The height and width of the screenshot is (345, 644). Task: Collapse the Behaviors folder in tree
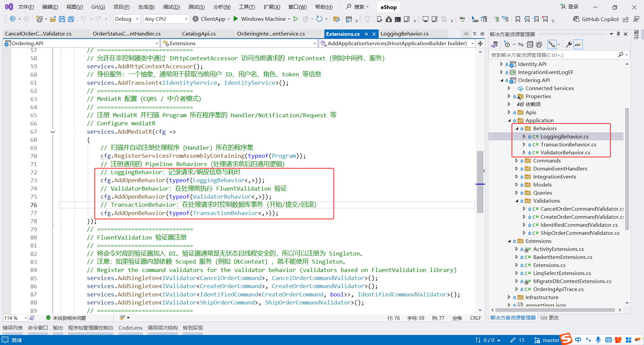coord(517,129)
